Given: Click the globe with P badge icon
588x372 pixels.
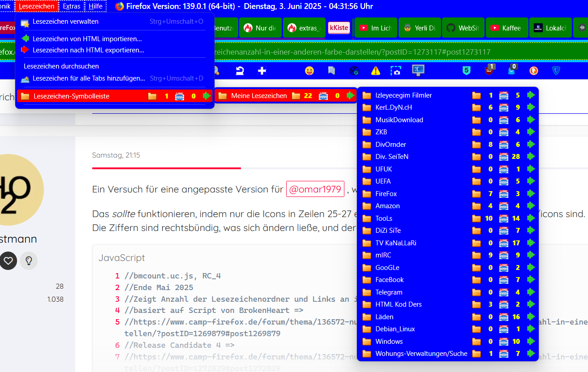Looking at the screenshot, I should 354,71.
